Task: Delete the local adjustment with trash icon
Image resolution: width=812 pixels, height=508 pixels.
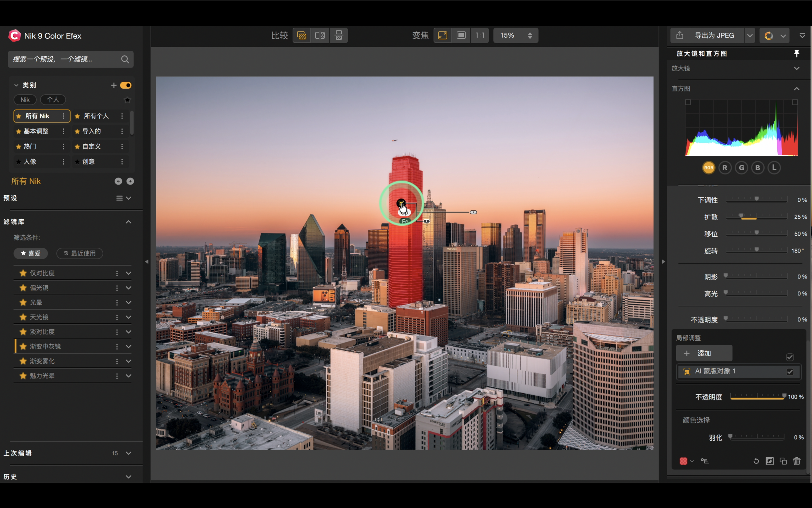Action: tap(796, 461)
